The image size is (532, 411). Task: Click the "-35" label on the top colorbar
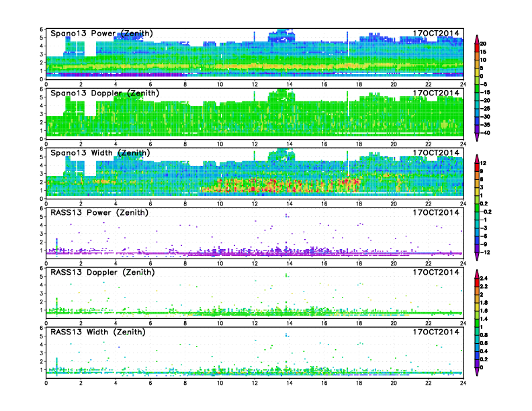point(485,125)
